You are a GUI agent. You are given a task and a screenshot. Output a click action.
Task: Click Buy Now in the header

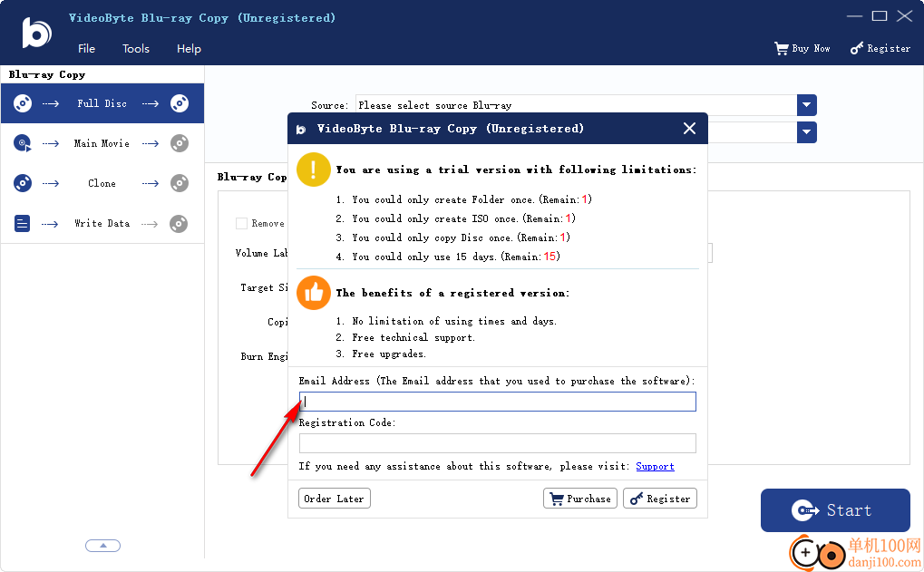tap(802, 48)
